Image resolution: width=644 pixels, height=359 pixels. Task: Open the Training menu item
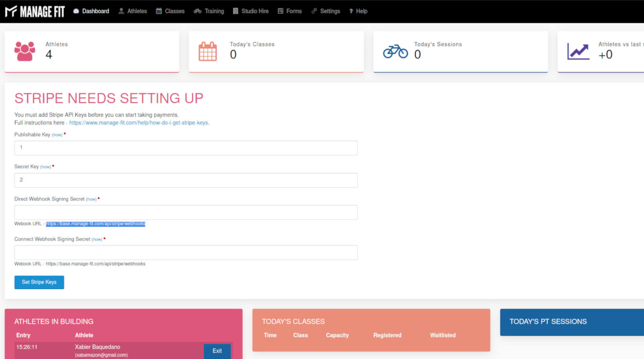209,11
